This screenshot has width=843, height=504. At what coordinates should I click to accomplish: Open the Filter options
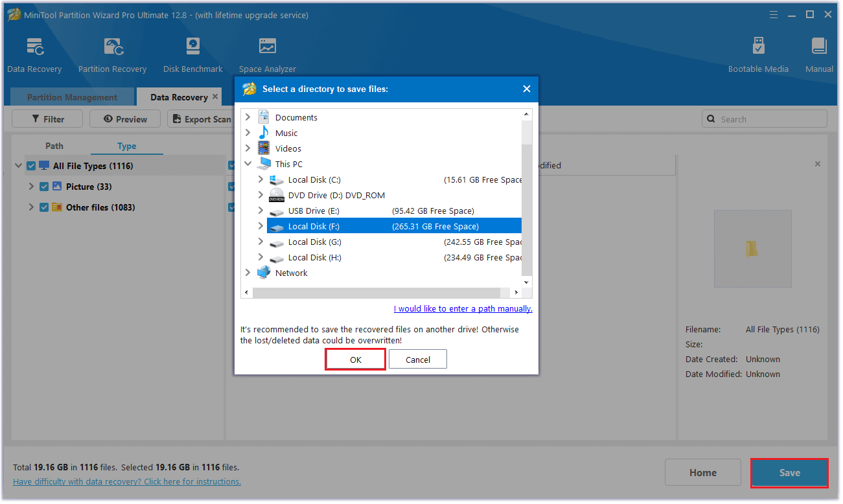coord(47,119)
